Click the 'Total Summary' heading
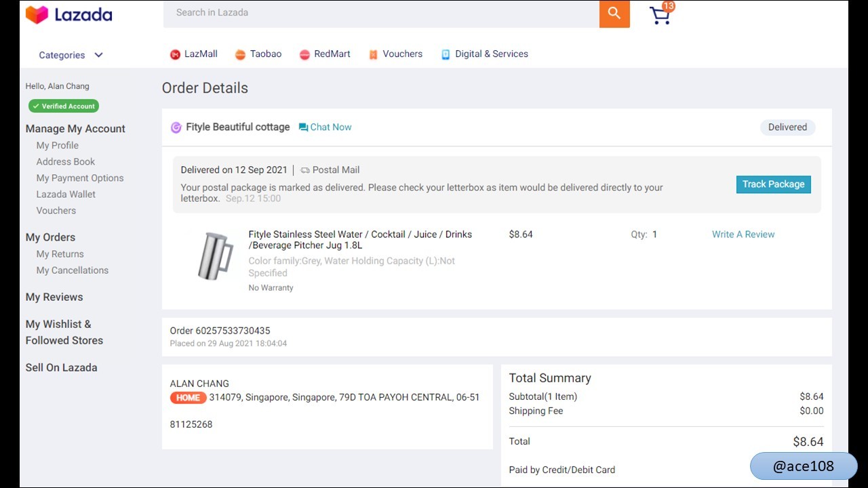Screen dimensions: 868x488 550,378
